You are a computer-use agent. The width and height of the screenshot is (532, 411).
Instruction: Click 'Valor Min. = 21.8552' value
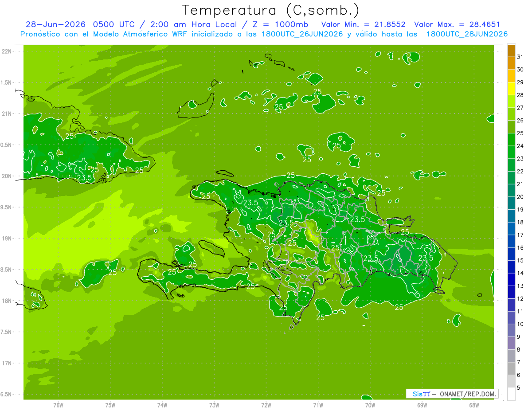tap(364, 24)
